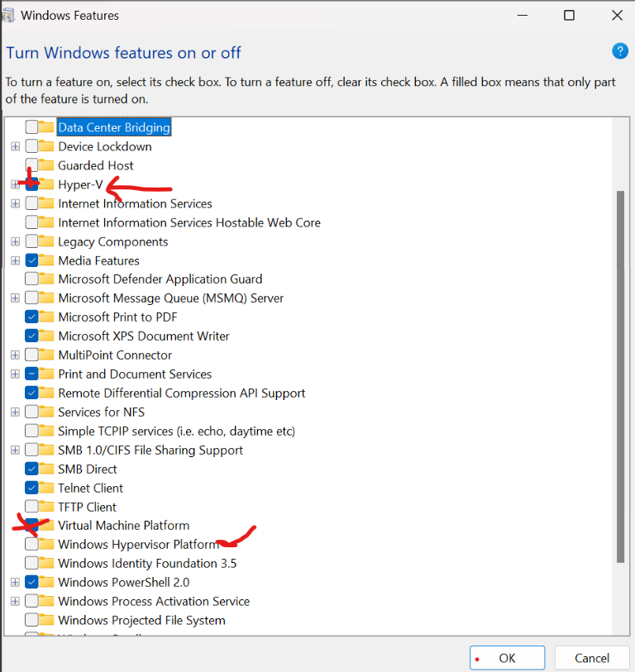Expand the Services for NFS node
The width and height of the screenshot is (635, 672).
[15, 412]
